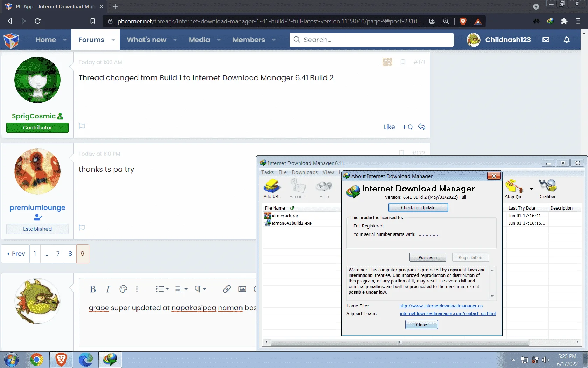Open SprigCosmic's profile name
The width and height of the screenshot is (588, 368).
[34, 116]
